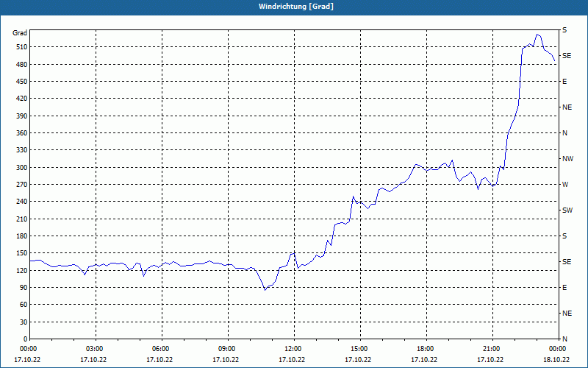Click the 18.10.22 date label
This screenshot has width=588, height=368.
tap(556, 359)
